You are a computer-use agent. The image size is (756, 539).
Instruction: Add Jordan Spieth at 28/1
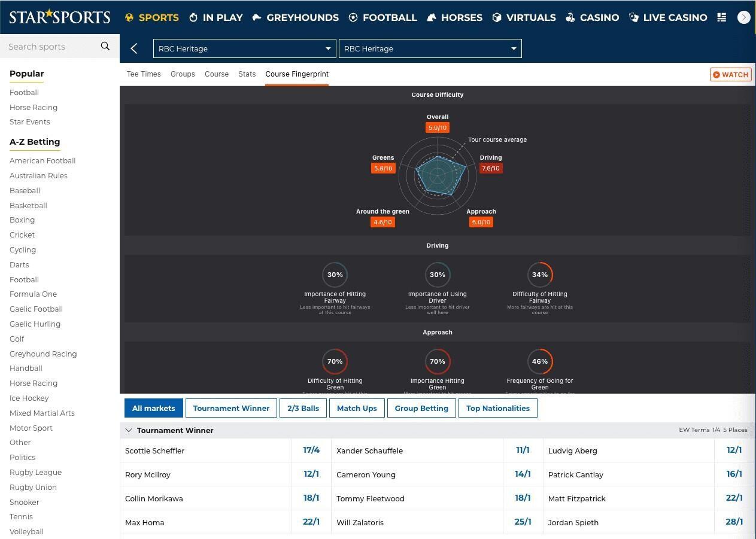pos(734,522)
